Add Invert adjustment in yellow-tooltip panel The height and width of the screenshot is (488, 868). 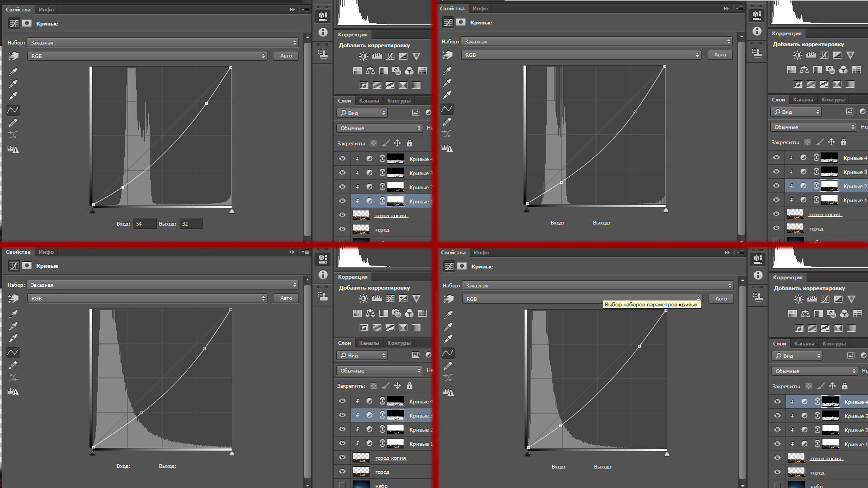pyautogui.click(x=799, y=328)
